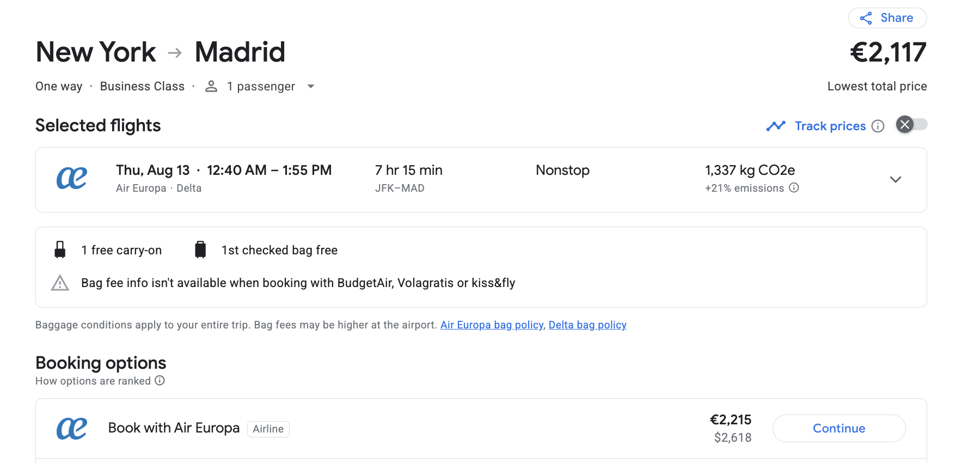
Task: Open the passenger count dropdown arrow
Action: [311, 87]
